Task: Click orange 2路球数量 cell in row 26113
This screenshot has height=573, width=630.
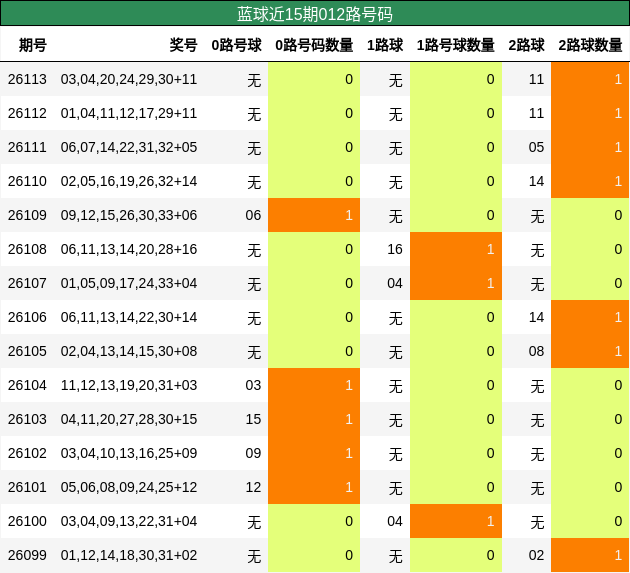Action: [x=590, y=79]
